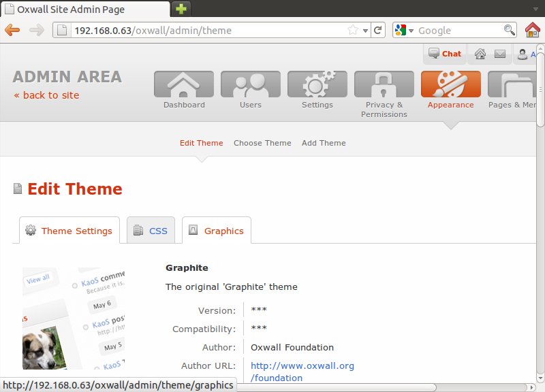Click the Theme Settings gear icon

click(31, 230)
